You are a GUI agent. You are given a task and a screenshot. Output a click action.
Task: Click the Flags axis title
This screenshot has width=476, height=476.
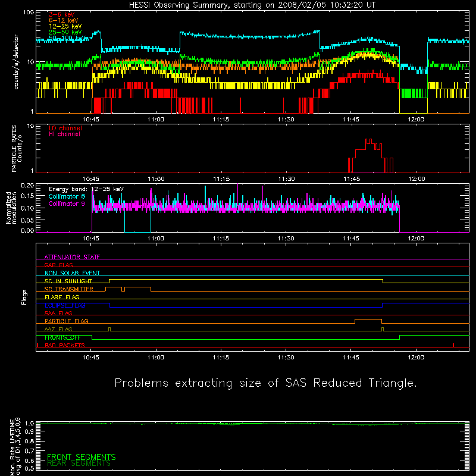(24, 297)
